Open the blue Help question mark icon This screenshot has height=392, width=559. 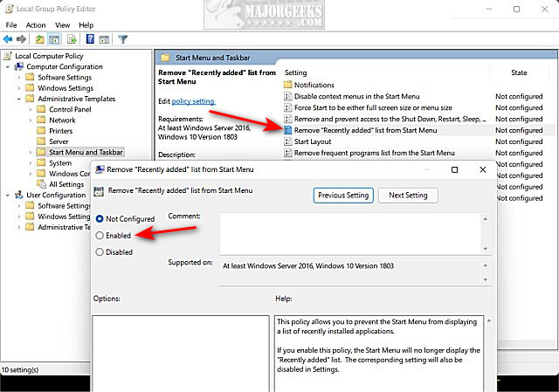(90, 39)
